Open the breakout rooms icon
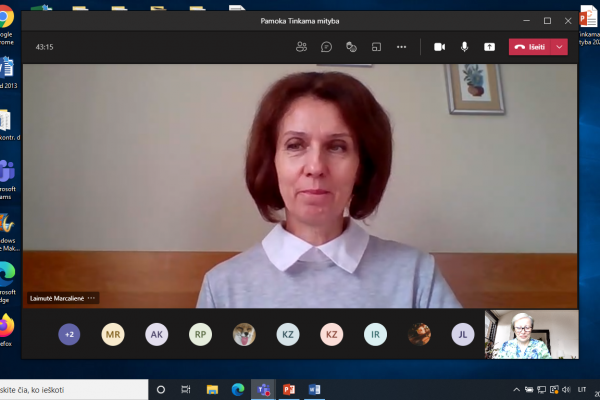 376,47
